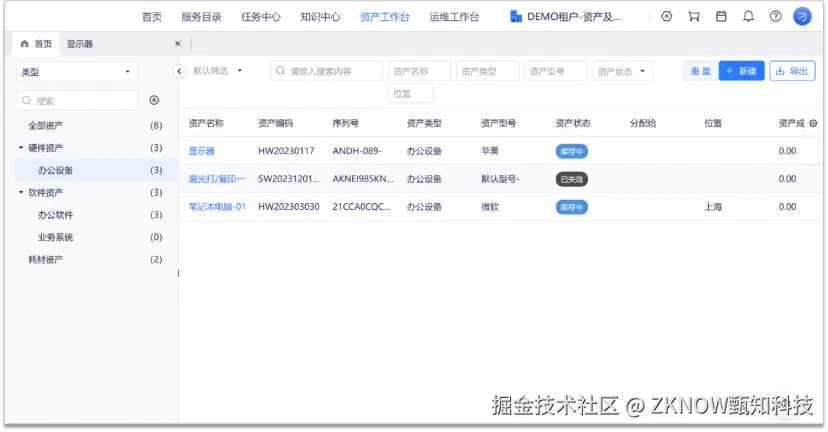Click the 序列号 column header
The width and height of the screenshot is (828, 432).
click(345, 123)
